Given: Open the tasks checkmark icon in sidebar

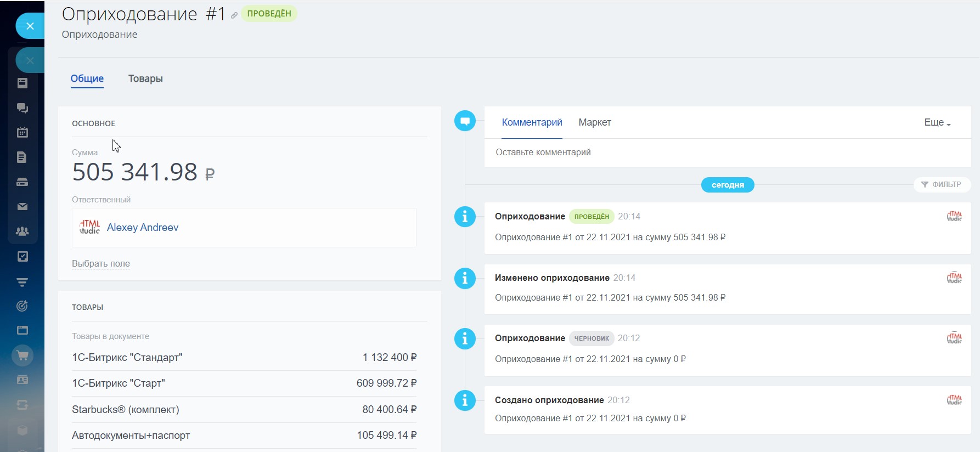Looking at the screenshot, I should 22,257.
